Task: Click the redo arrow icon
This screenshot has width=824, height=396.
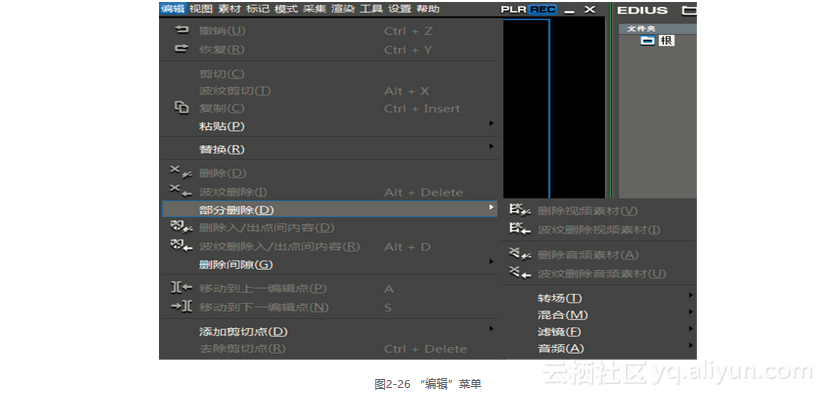Action: pyautogui.click(x=181, y=49)
